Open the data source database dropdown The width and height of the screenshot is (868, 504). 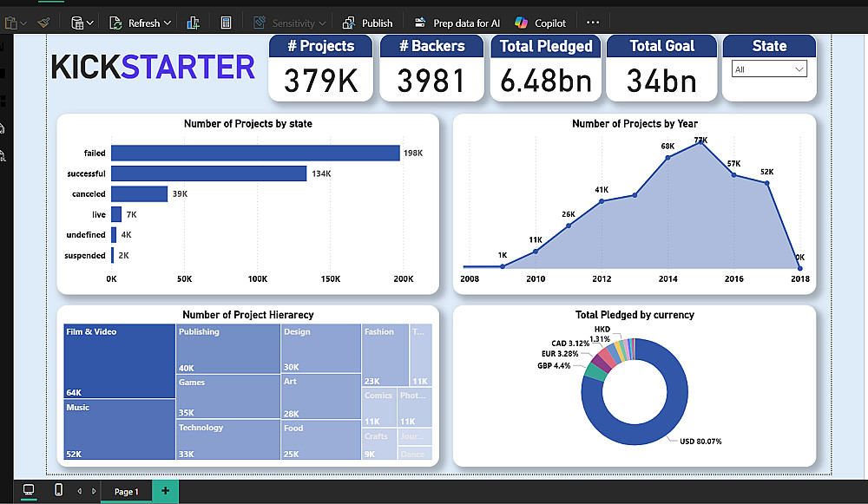pyautogui.click(x=82, y=23)
